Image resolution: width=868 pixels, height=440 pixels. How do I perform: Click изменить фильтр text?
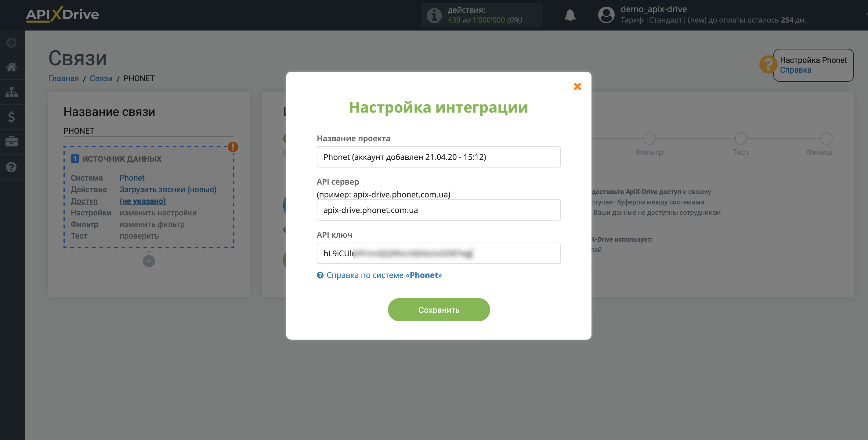(x=152, y=224)
